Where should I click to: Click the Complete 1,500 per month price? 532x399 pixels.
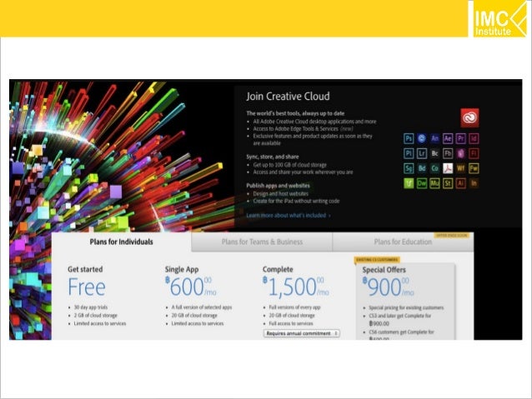click(x=296, y=287)
